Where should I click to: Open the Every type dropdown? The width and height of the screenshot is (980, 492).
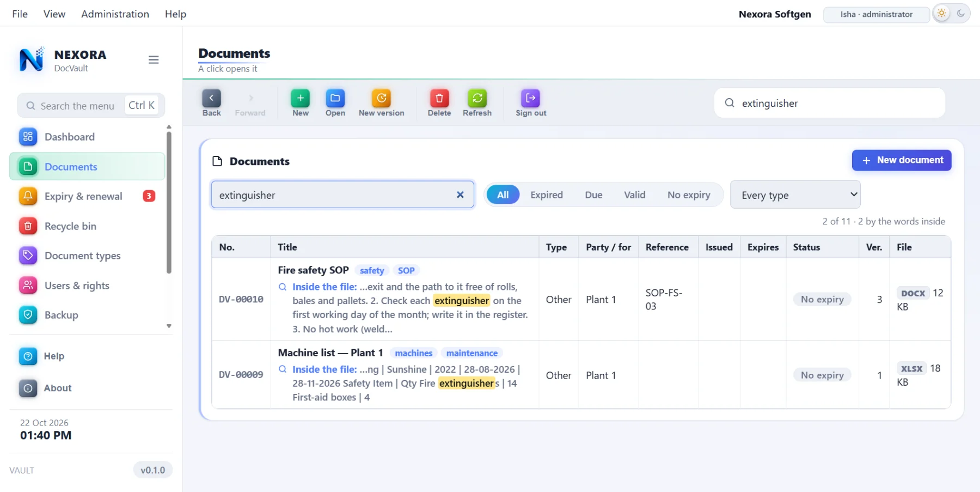tap(795, 195)
